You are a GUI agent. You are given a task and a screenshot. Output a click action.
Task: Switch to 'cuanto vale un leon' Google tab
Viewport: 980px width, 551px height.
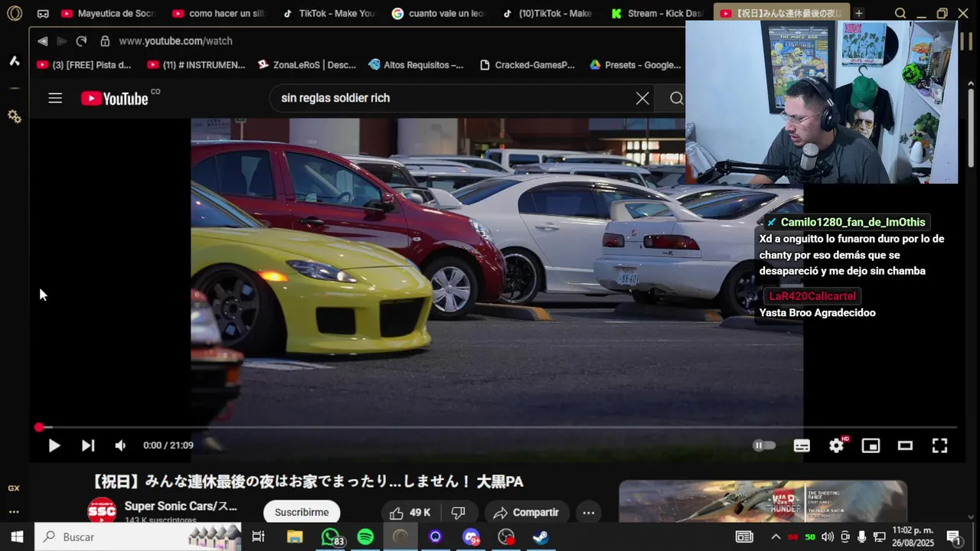tap(439, 13)
